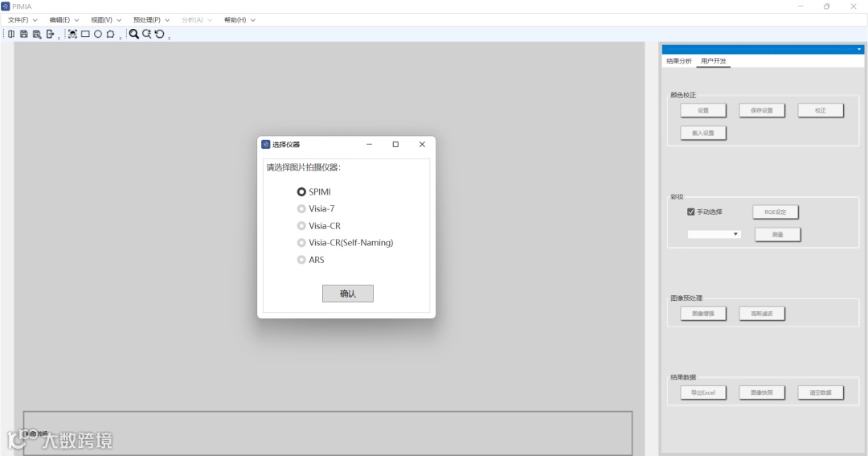
Task: Open zoom toolbar overflow arrow
Action: tap(169, 38)
